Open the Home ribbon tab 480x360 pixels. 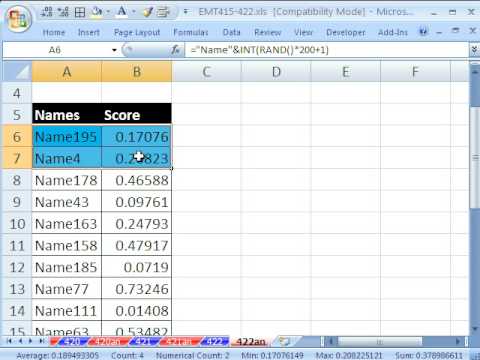coord(54,32)
